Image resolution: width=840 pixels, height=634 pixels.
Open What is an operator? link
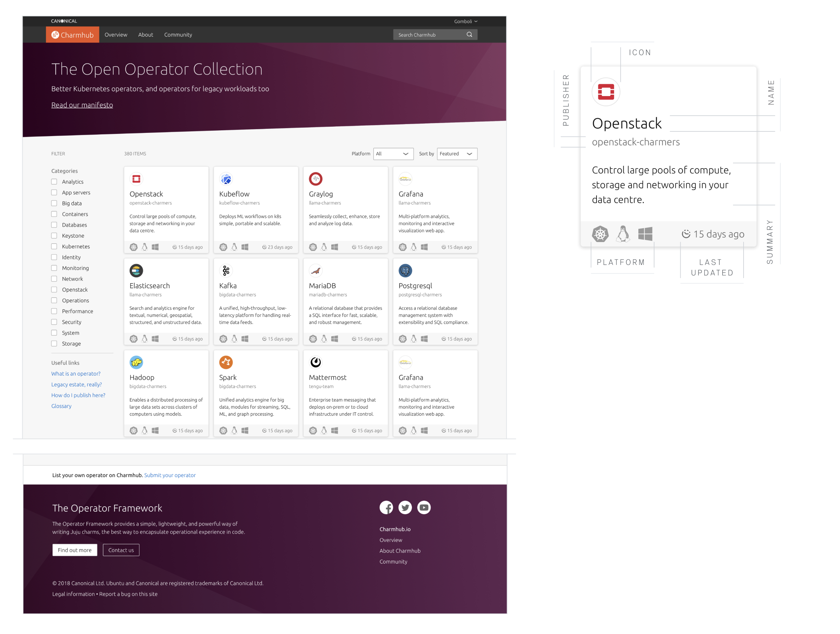(x=76, y=373)
